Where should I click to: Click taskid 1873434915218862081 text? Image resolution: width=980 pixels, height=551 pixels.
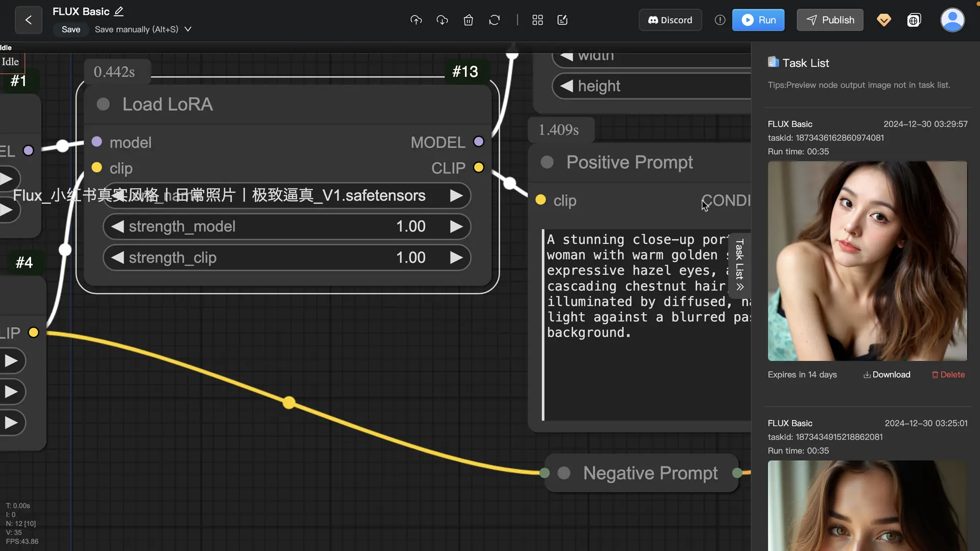825,437
